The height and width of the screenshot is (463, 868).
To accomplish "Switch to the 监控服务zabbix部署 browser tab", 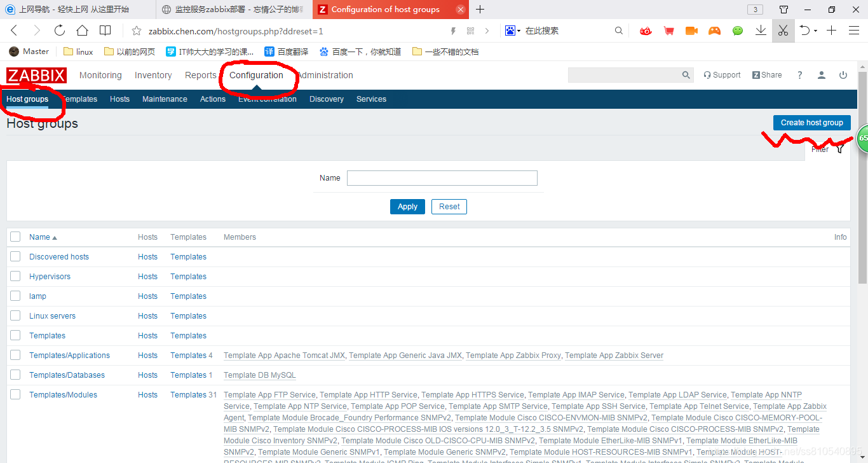I will pyautogui.click(x=233, y=10).
